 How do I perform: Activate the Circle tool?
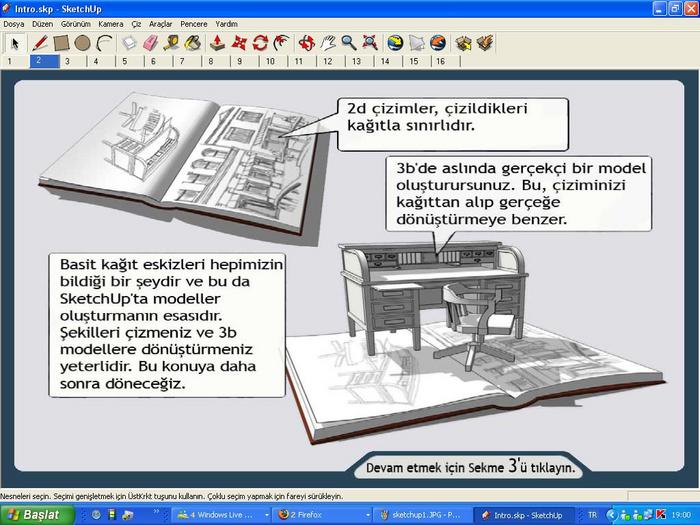[x=82, y=43]
